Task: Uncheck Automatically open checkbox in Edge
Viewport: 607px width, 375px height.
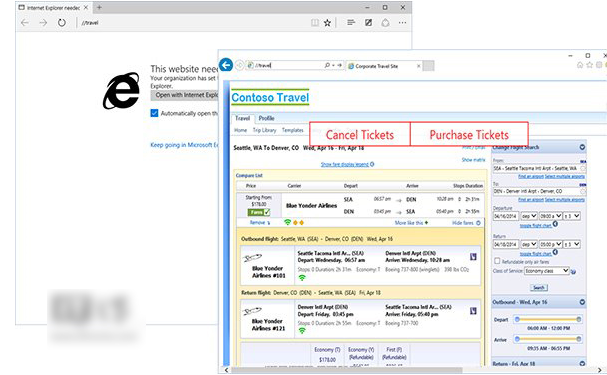Action: (x=154, y=113)
